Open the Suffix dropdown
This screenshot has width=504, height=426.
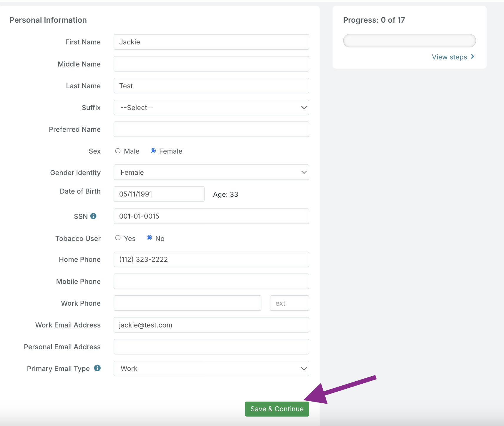coord(211,108)
